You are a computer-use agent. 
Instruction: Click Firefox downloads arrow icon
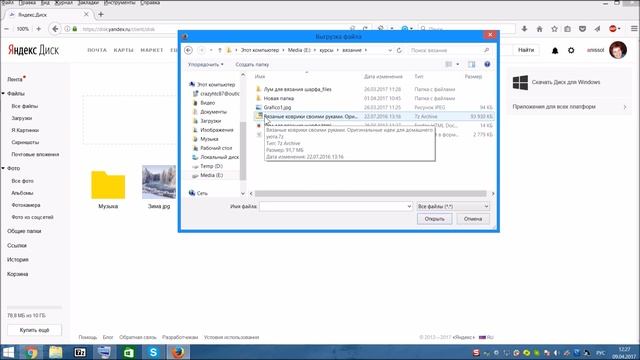coord(524,29)
